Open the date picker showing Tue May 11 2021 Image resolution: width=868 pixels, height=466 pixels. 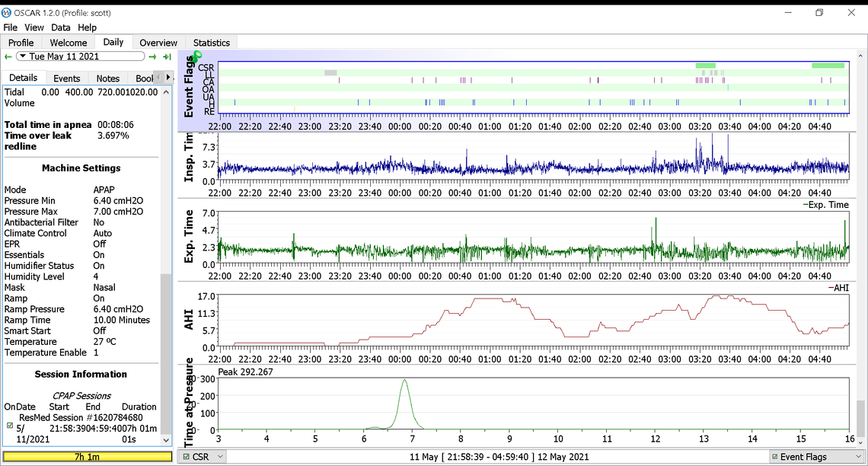click(x=81, y=56)
